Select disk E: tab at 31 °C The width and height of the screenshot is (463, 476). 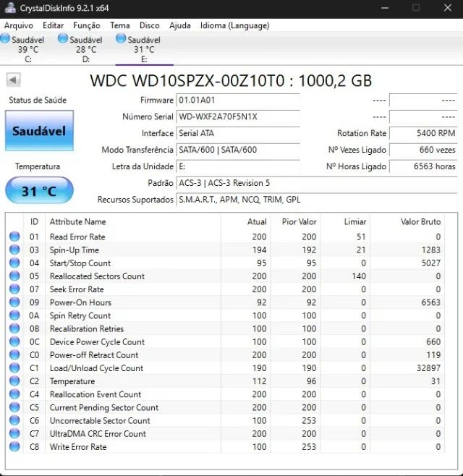coord(144,49)
